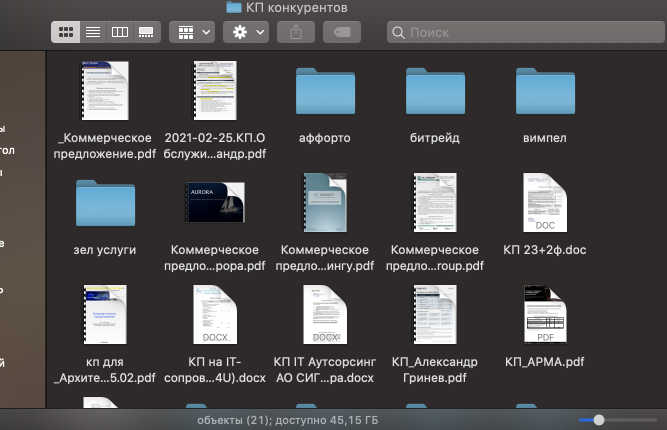The width and height of the screenshot is (667, 430).
Task: Click the Share toolbar button
Action: [296, 32]
